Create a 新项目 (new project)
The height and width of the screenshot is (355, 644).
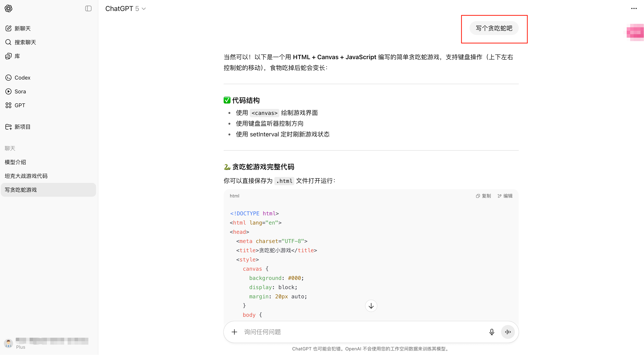click(x=22, y=127)
